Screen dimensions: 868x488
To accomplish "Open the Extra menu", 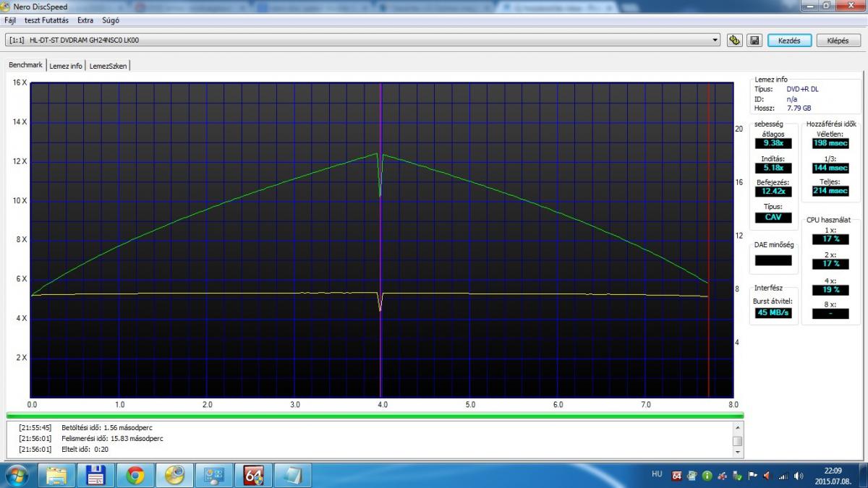I will point(85,20).
